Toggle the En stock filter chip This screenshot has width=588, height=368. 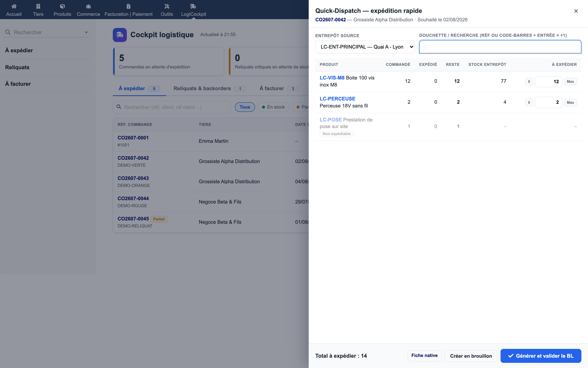(273, 107)
